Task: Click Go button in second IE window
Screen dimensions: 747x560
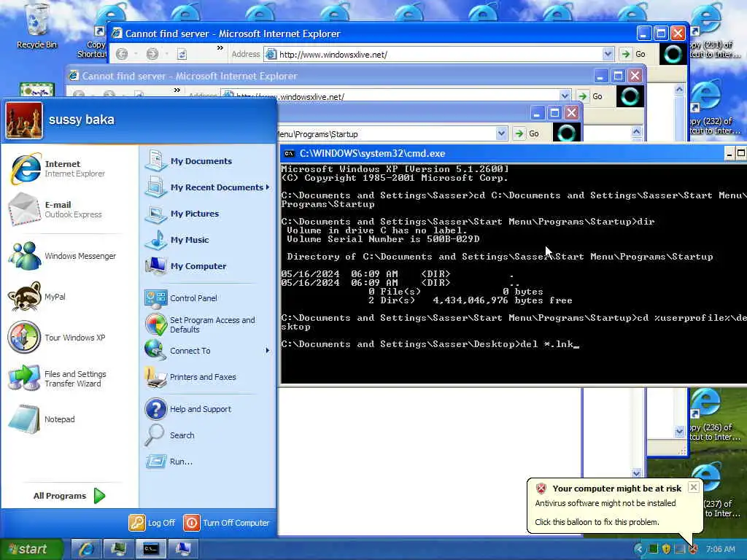Action: [x=591, y=96]
